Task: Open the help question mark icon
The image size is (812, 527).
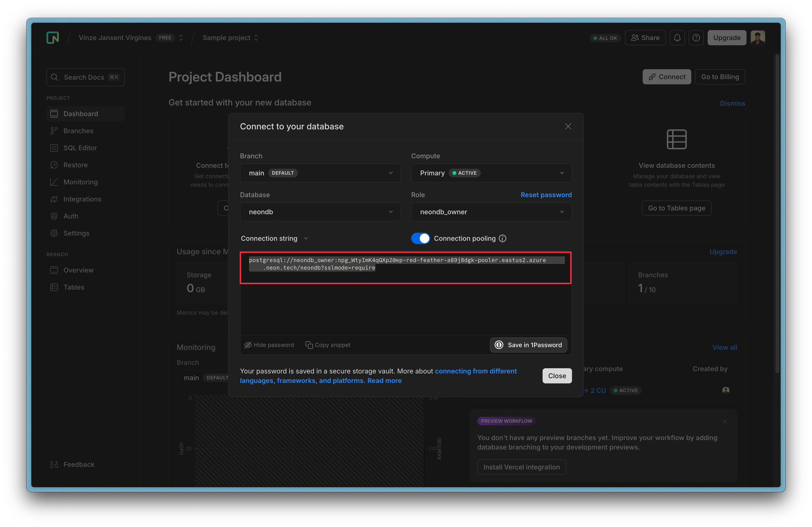Action: coord(696,37)
